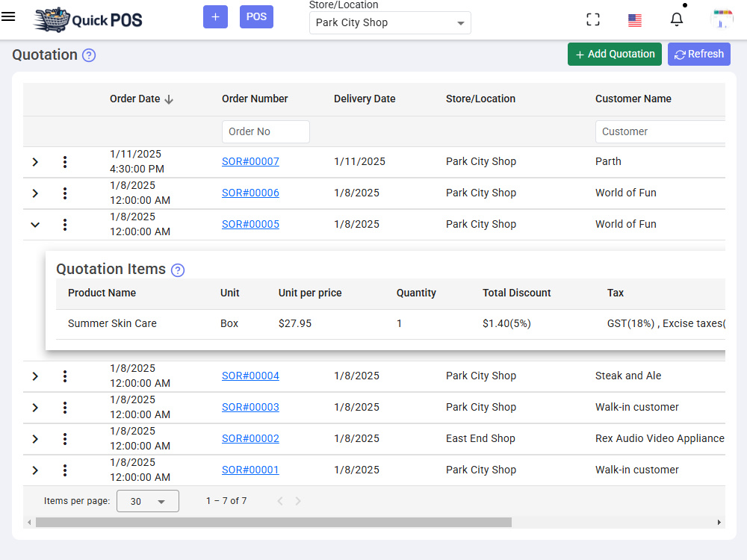Image resolution: width=747 pixels, height=560 pixels.
Task: Expand row SOR#00006 details
Action: click(35, 193)
